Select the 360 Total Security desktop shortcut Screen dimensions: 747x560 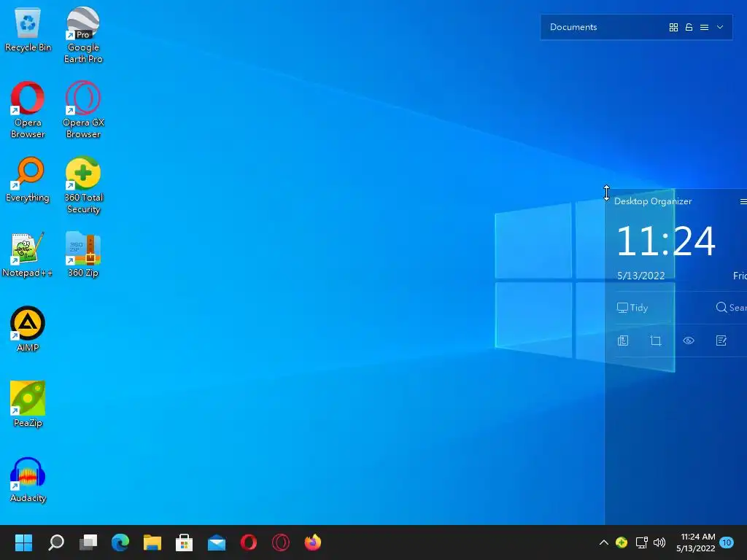pos(83,184)
